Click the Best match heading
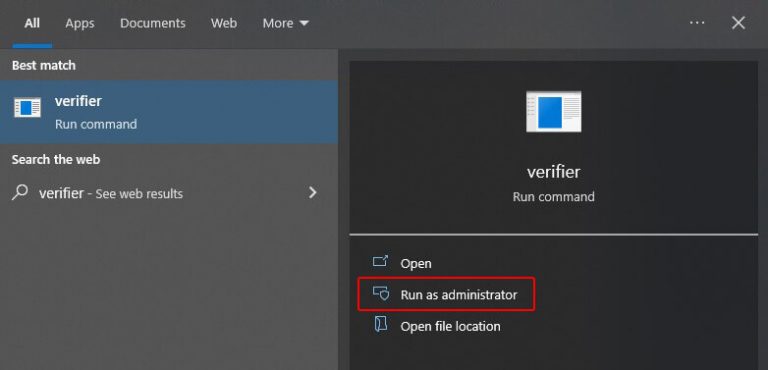The height and width of the screenshot is (370, 768). pos(44,65)
